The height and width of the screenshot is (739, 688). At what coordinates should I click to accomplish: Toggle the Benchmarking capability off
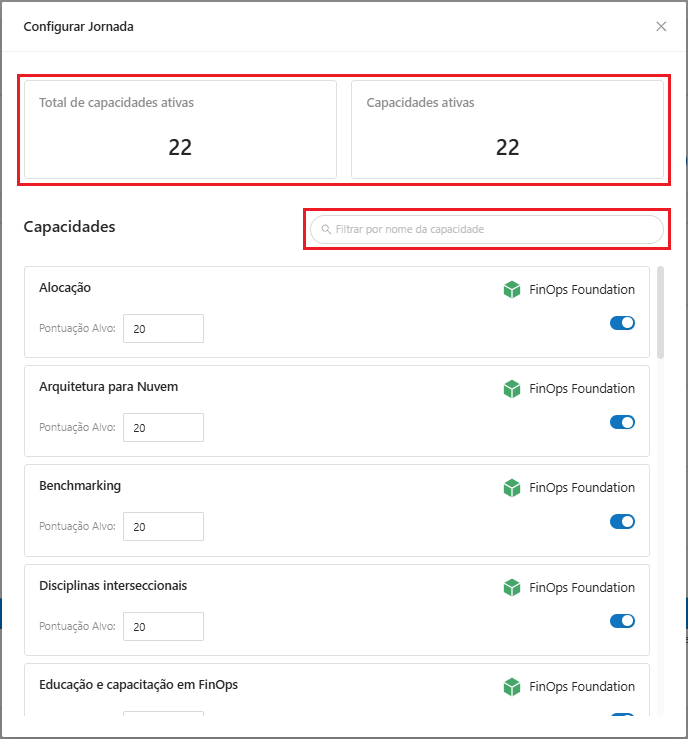pyautogui.click(x=622, y=521)
